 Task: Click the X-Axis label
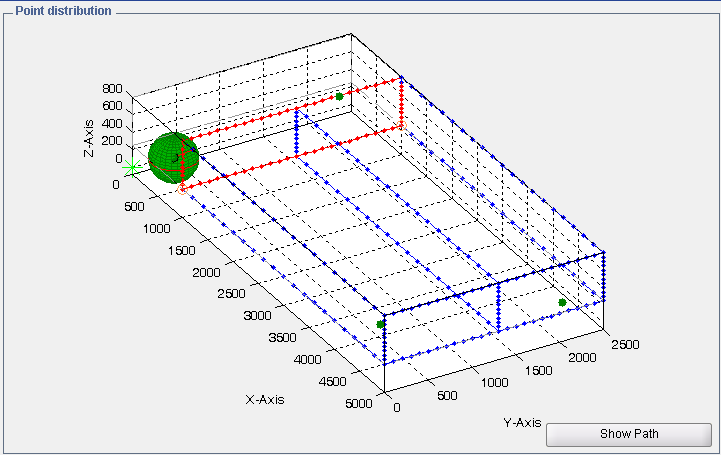point(264,399)
